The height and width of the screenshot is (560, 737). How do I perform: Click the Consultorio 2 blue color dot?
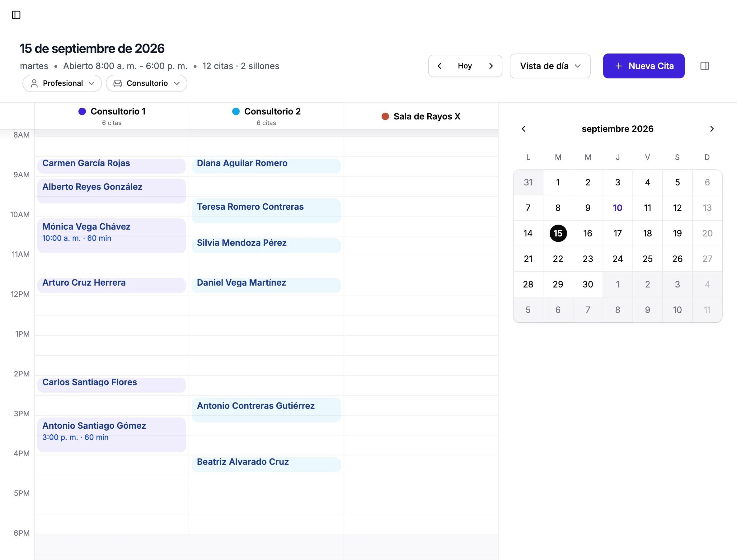click(x=236, y=111)
